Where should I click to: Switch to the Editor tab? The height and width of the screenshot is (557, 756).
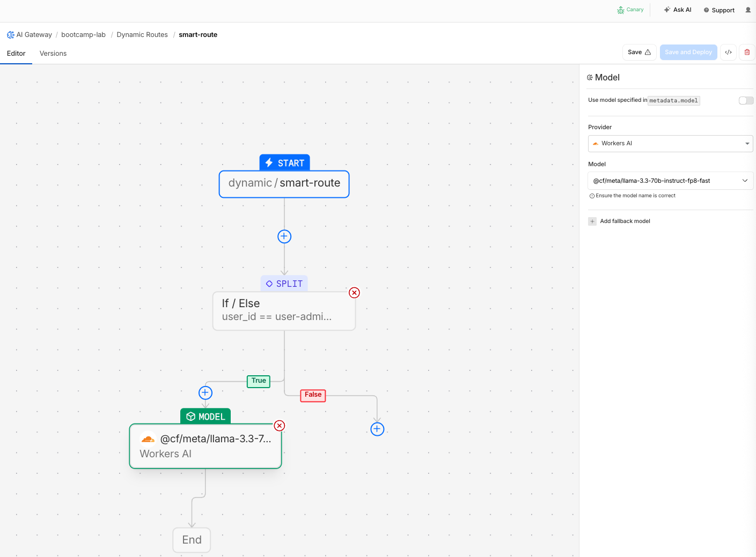click(16, 54)
